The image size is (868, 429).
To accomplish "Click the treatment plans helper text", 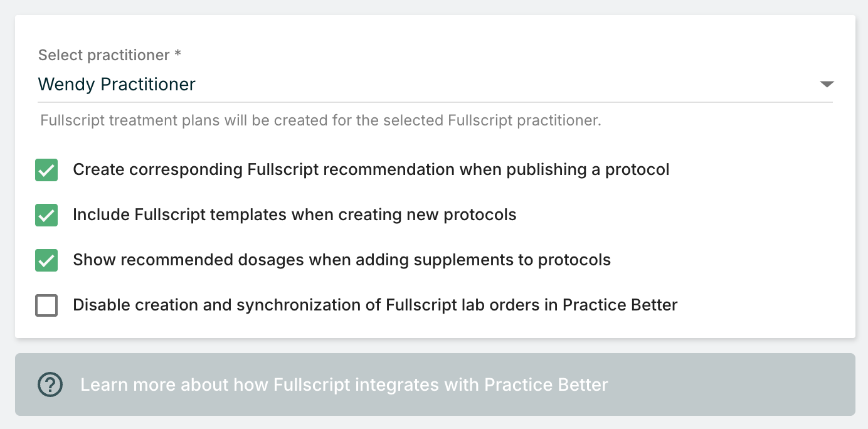I will [x=320, y=120].
